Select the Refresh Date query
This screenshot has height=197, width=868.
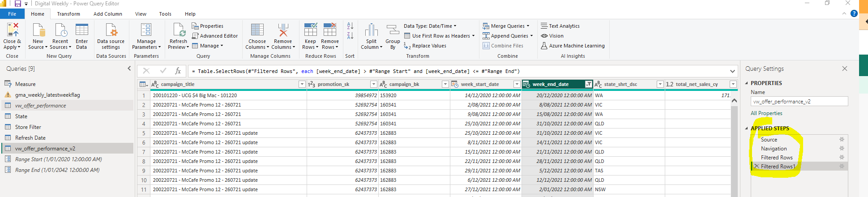pyautogui.click(x=68, y=137)
